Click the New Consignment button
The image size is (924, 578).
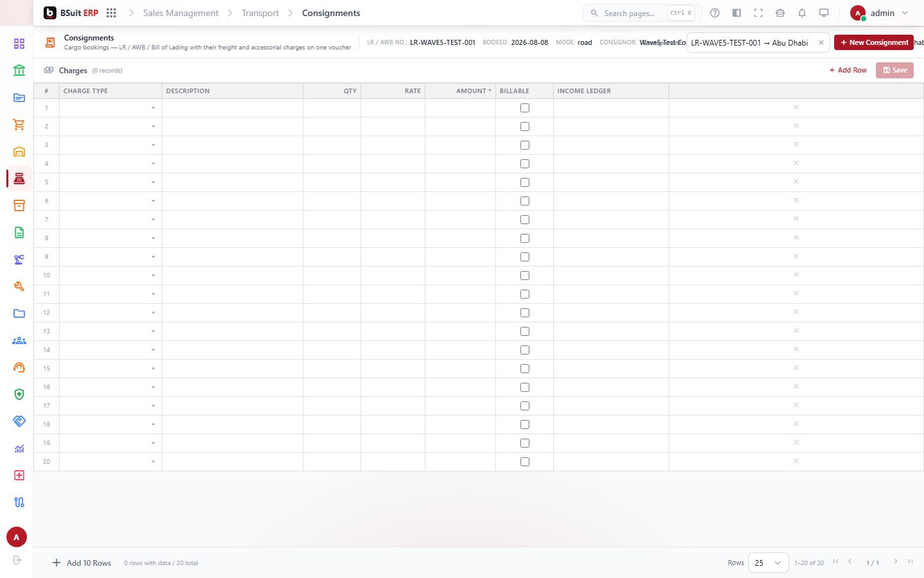(x=874, y=42)
